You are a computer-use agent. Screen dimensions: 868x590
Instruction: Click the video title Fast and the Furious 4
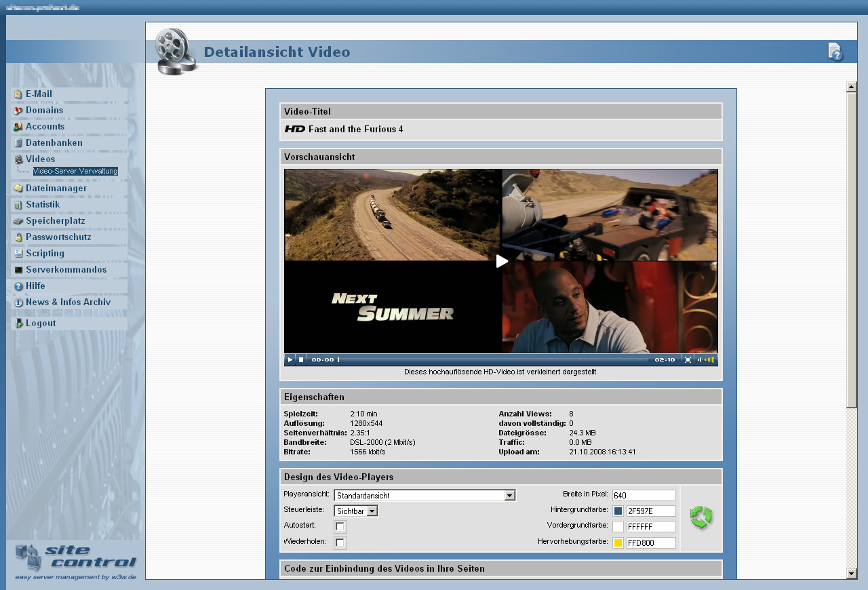coord(356,130)
